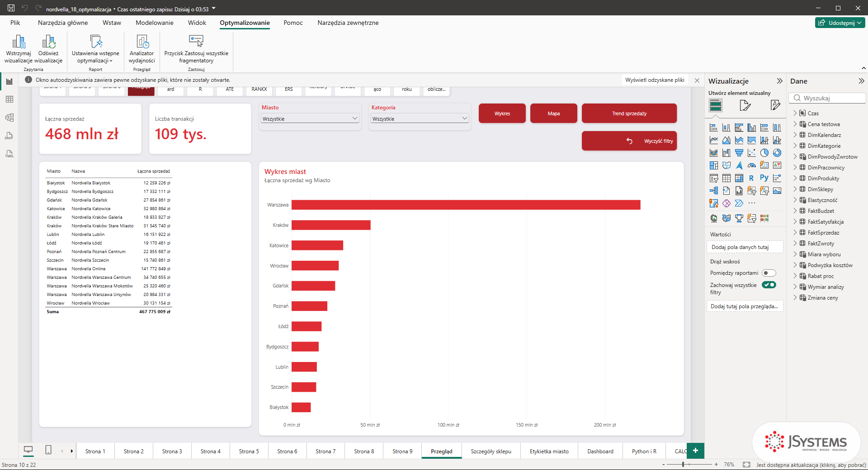Open the Miasto slicer dropdown
The height and width of the screenshot is (470, 868).
coord(310,118)
